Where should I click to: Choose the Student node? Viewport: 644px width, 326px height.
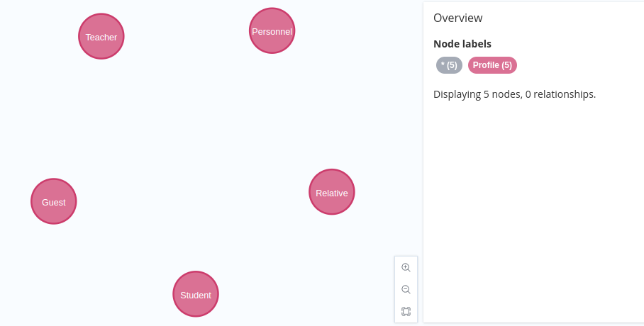pyautogui.click(x=196, y=294)
